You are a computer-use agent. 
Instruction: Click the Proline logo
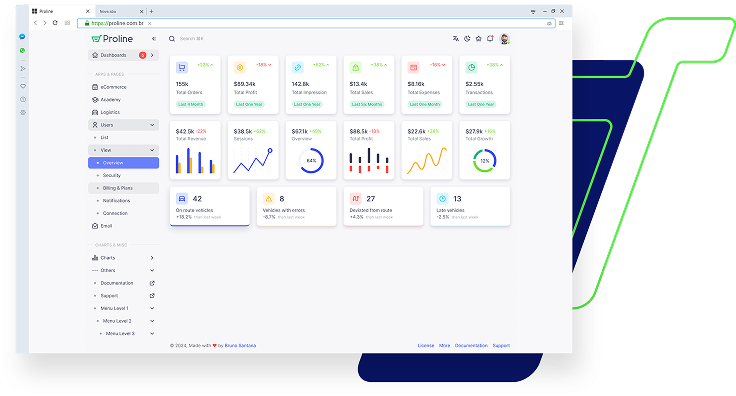pos(112,39)
